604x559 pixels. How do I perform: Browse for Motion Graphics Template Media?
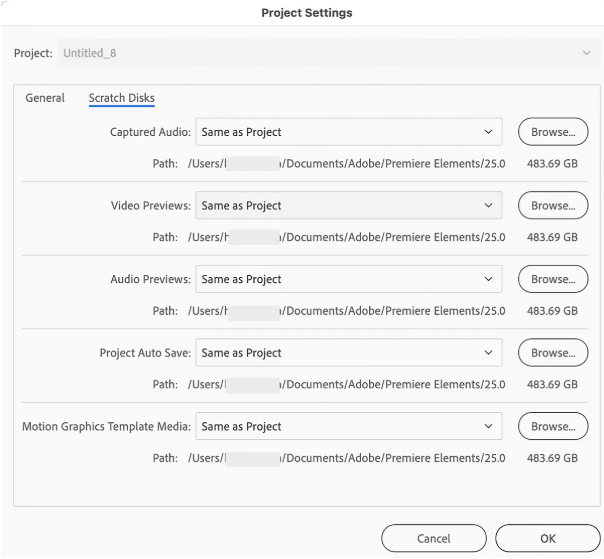[552, 427]
